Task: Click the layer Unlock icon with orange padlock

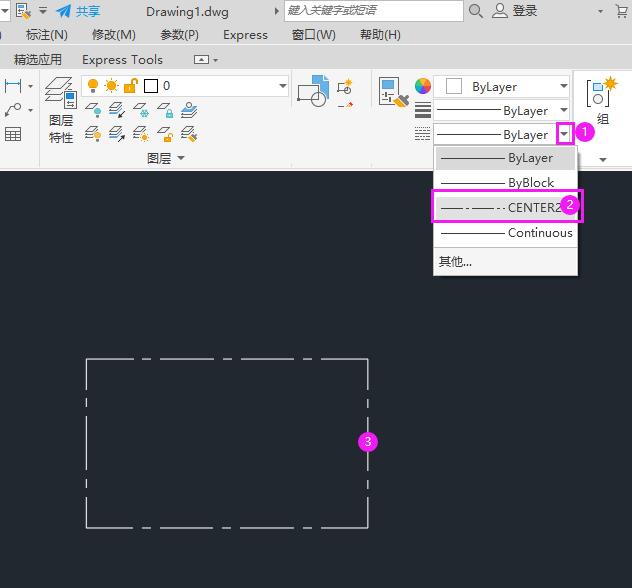Action: point(165,134)
